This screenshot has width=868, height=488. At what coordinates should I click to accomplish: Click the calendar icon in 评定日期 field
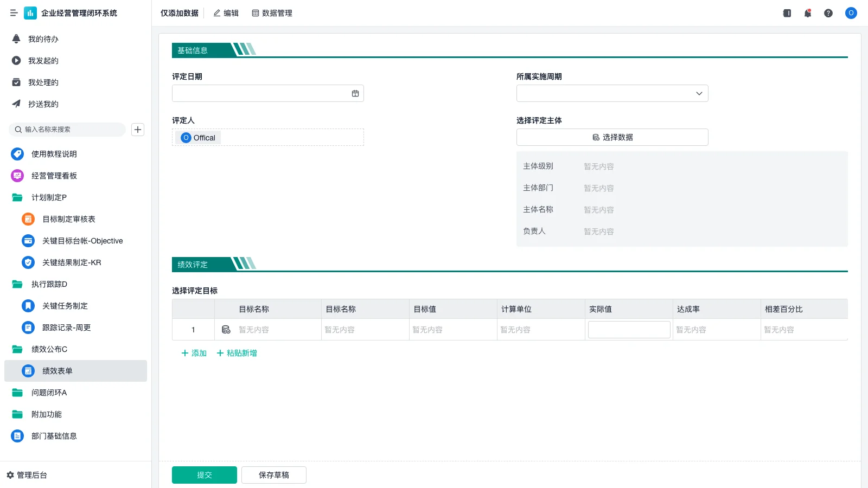[x=355, y=93]
